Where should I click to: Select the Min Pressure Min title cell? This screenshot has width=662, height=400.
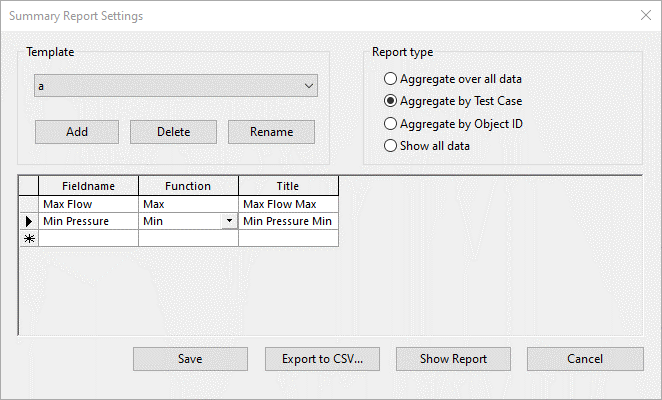(x=288, y=221)
